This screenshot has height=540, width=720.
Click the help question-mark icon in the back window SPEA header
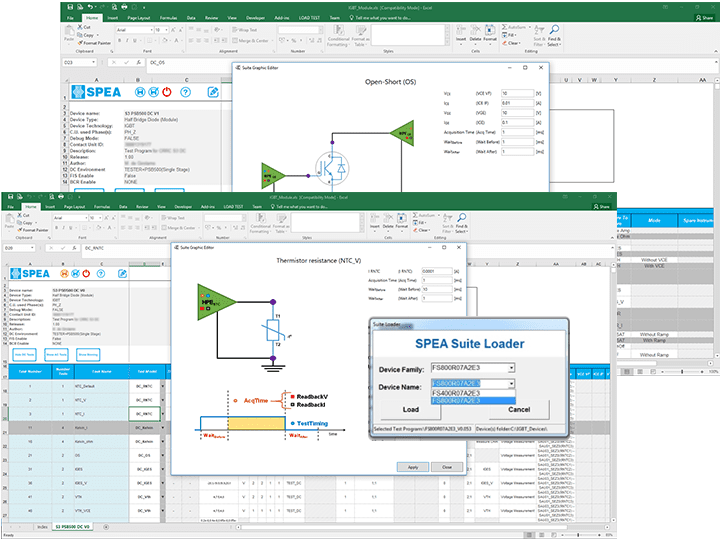click(x=186, y=92)
